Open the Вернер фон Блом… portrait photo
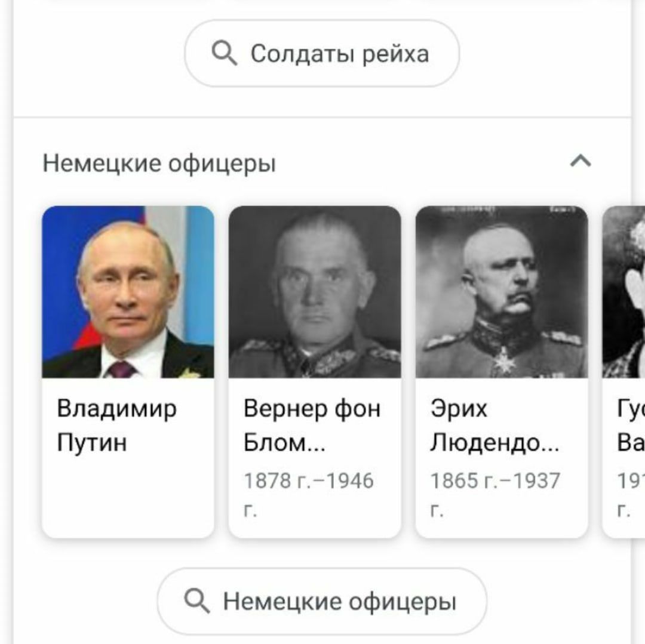The height and width of the screenshot is (644, 645). point(315,292)
